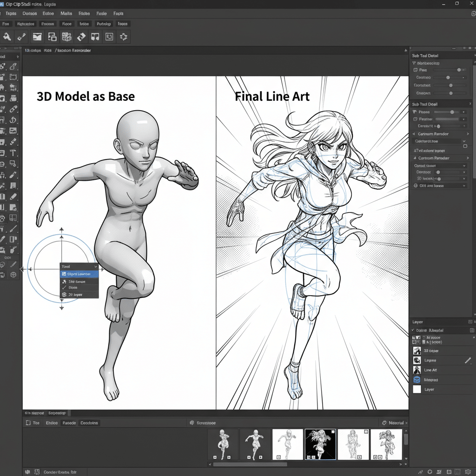The width and height of the screenshot is (476, 476).
Task: Click the image import icon in the top toolbar
Action: pos(37,36)
